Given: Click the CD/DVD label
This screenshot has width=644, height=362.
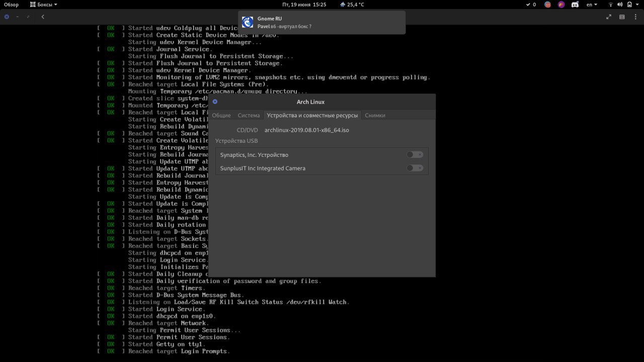Looking at the screenshot, I should pos(247,130).
